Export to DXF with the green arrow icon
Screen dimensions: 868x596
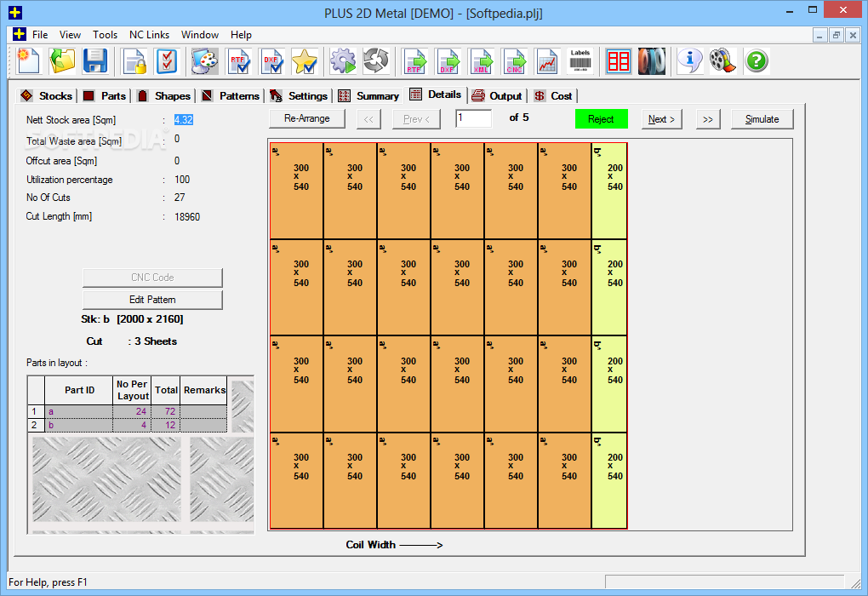pyautogui.click(x=448, y=61)
